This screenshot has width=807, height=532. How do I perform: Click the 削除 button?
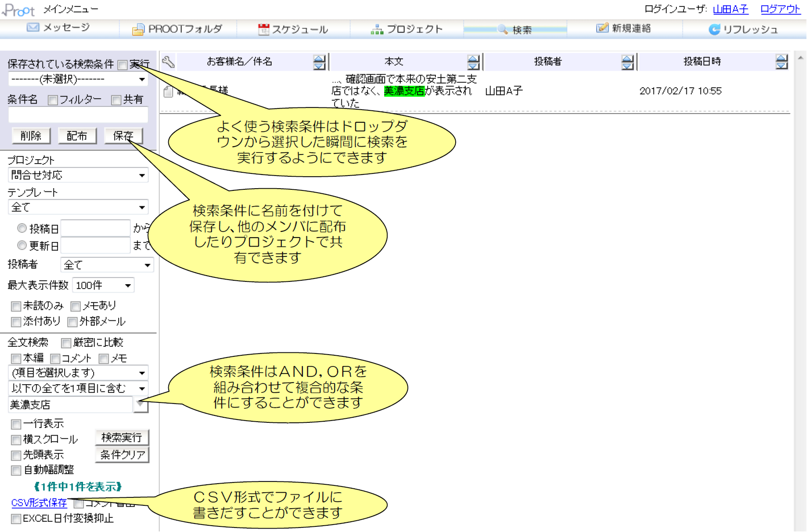(31, 136)
